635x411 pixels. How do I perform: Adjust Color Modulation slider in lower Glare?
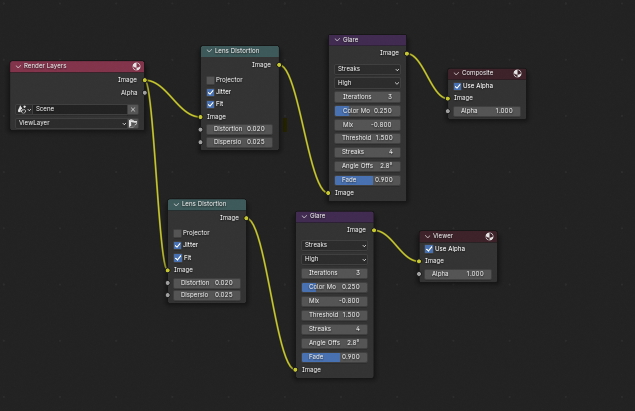pos(335,287)
